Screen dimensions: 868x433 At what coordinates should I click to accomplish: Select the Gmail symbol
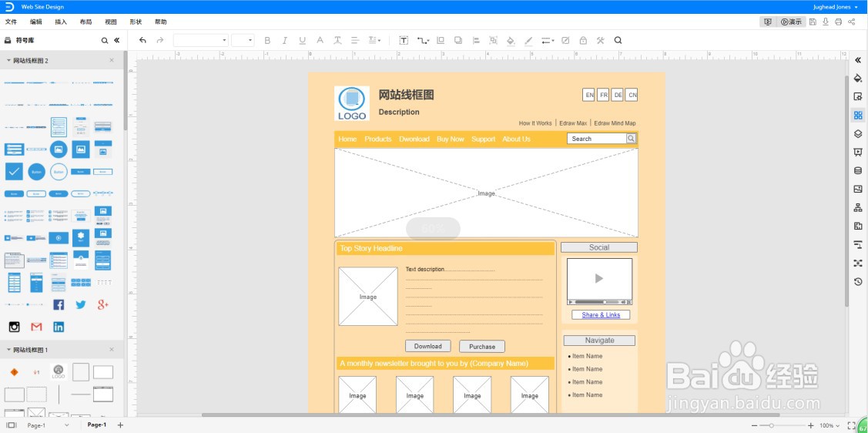click(x=36, y=327)
